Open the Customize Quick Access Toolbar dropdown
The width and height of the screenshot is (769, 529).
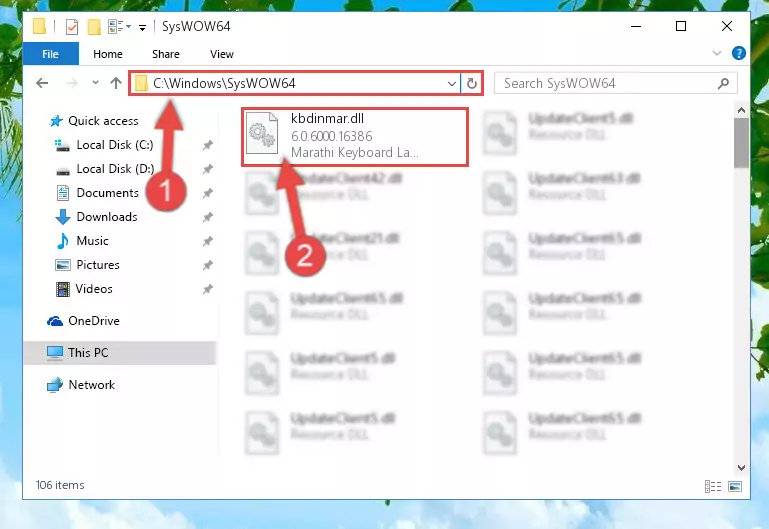[142, 27]
